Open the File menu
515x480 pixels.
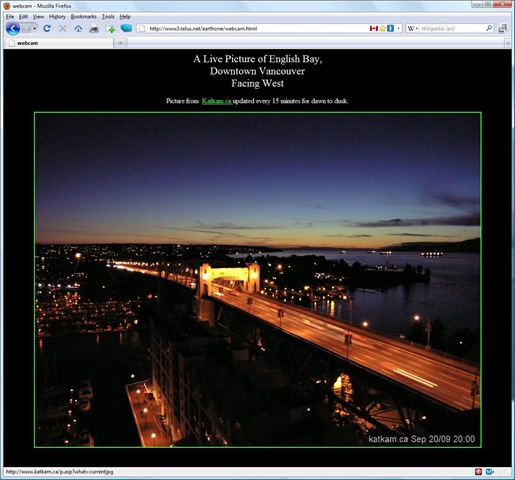pyautogui.click(x=10, y=17)
